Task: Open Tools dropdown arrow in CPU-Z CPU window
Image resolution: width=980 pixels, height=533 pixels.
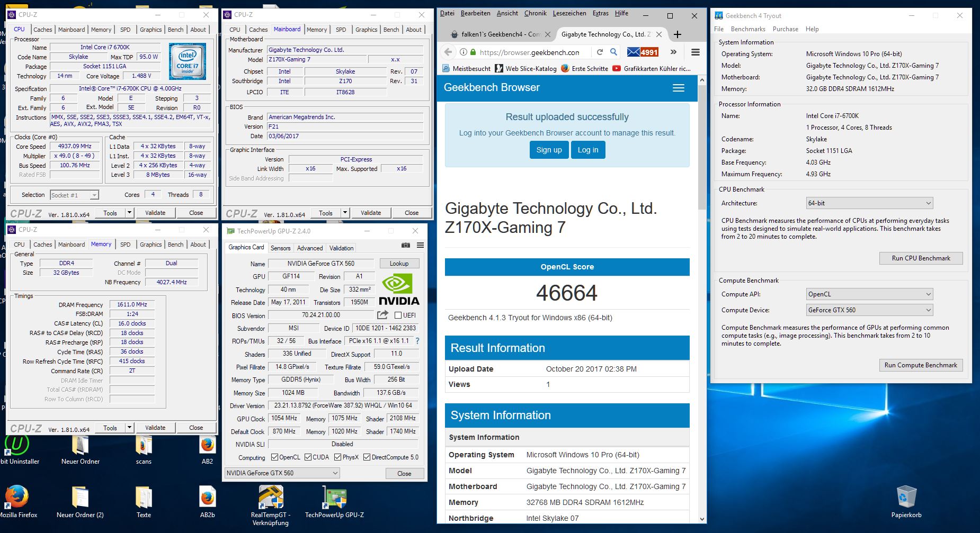Action: pyautogui.click(x=129, y=213)
